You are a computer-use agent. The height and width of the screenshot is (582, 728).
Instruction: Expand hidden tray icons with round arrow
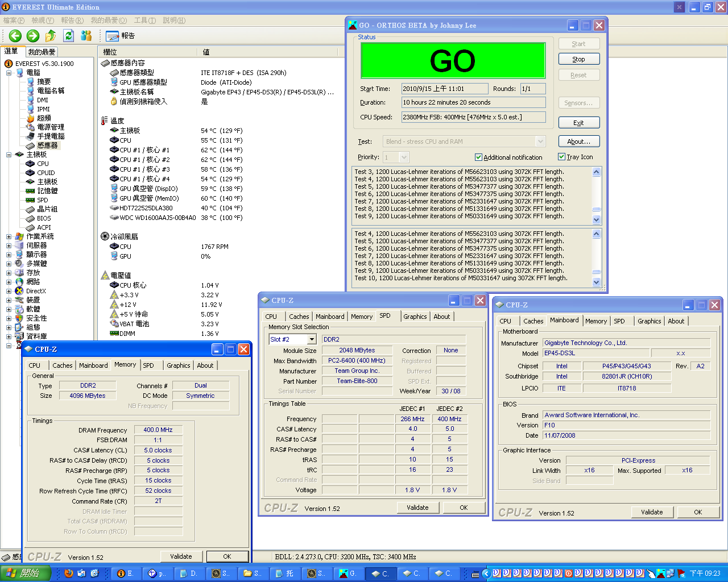click(x=486, y=573)
